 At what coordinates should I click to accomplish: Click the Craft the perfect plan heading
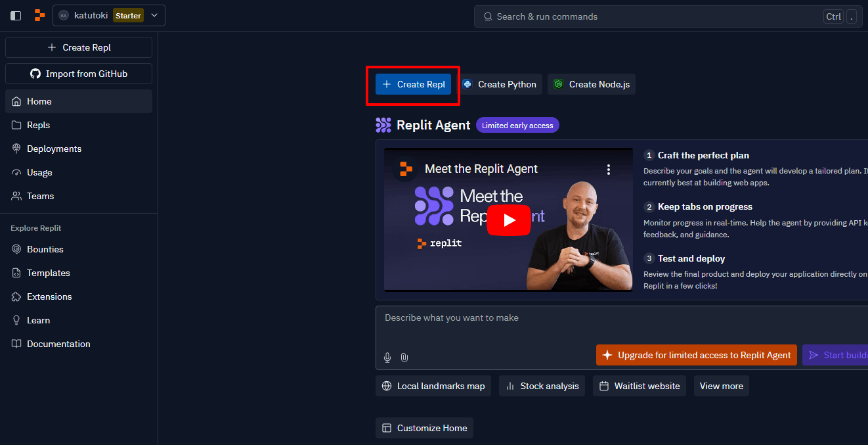pos(703,155)
